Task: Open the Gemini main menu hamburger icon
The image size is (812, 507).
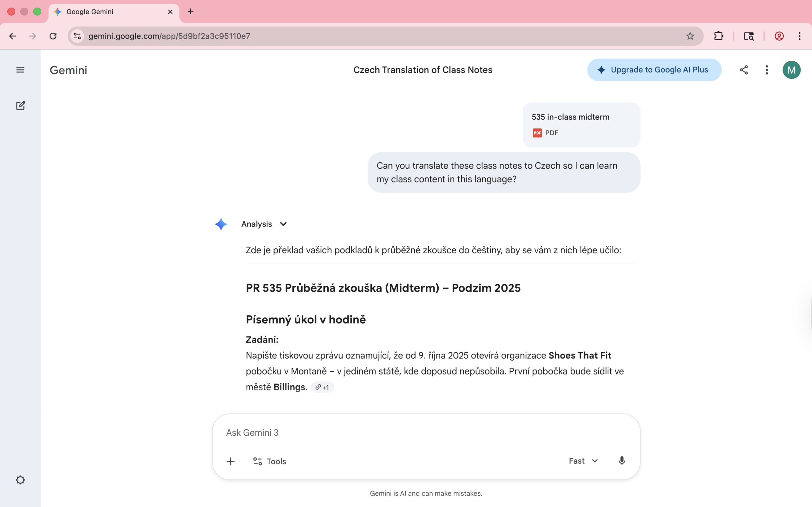Action: (x=20, y=70)
